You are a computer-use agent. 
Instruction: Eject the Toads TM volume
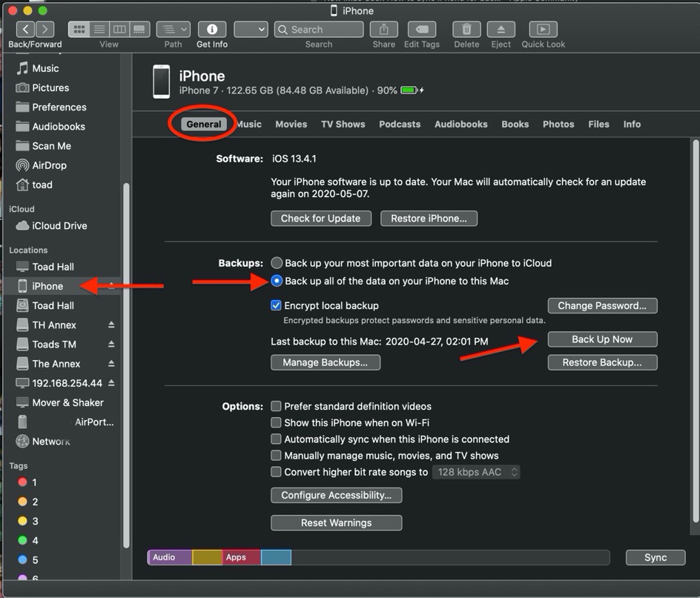111,344
